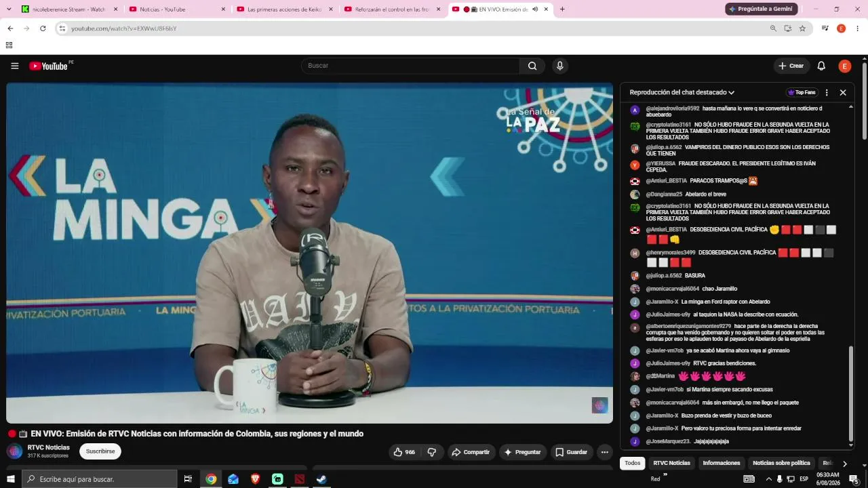The height and width of the screenshot is (488, 868).
Task: Bookmark this page with the star
Action: [802, 28]
